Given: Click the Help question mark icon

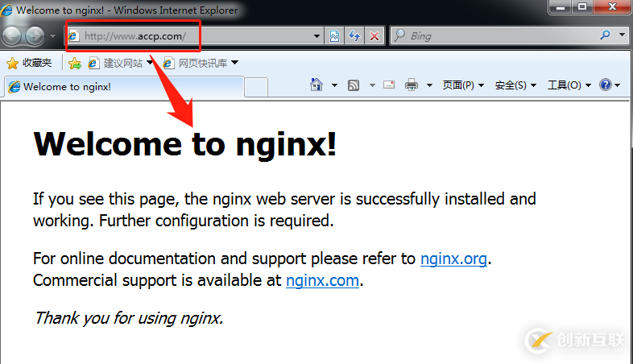Looking at the screenshot, I should tap(606, 85).
